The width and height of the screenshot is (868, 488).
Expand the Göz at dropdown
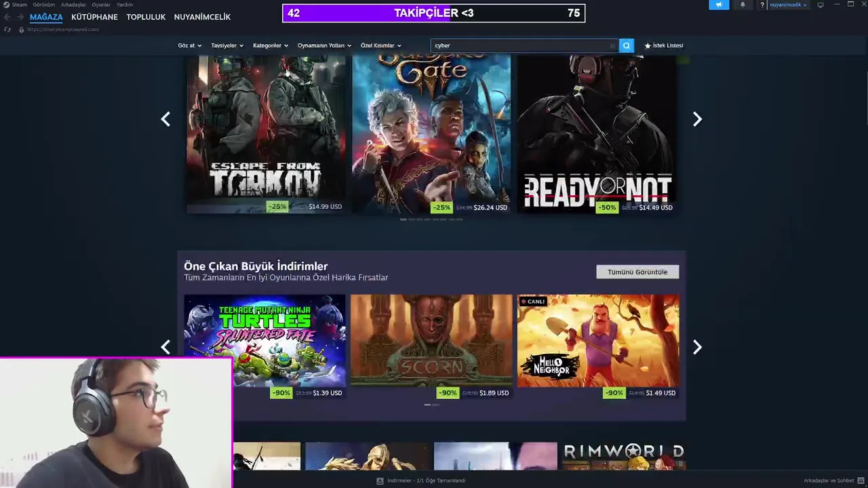(189, 45)
